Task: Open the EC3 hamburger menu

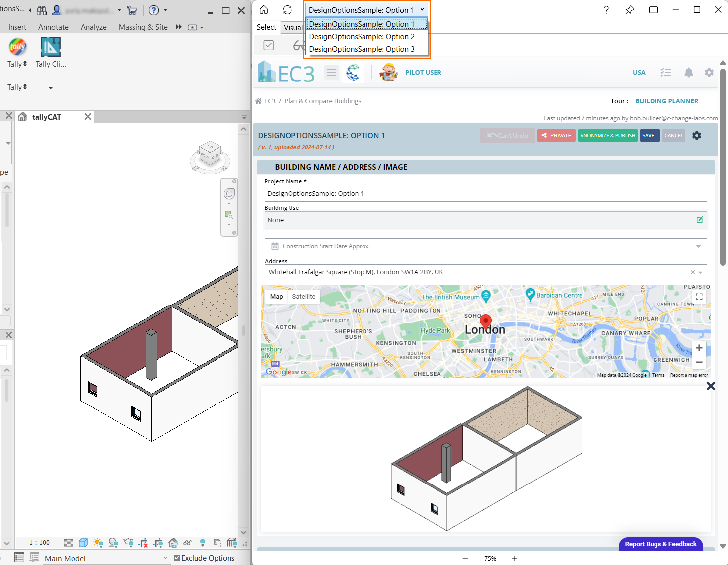Action: pyautogui.click(x=331, y=73)
